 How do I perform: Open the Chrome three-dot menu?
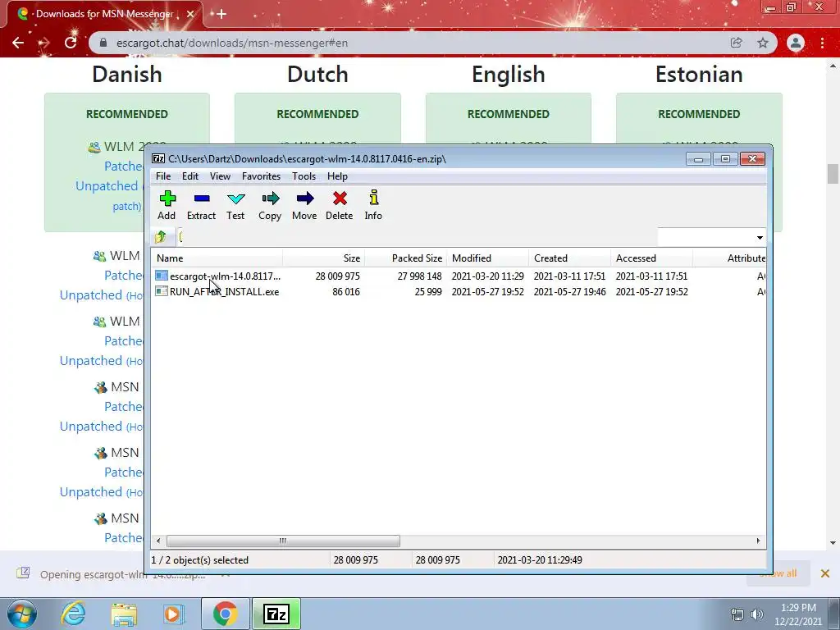[822, 43]
